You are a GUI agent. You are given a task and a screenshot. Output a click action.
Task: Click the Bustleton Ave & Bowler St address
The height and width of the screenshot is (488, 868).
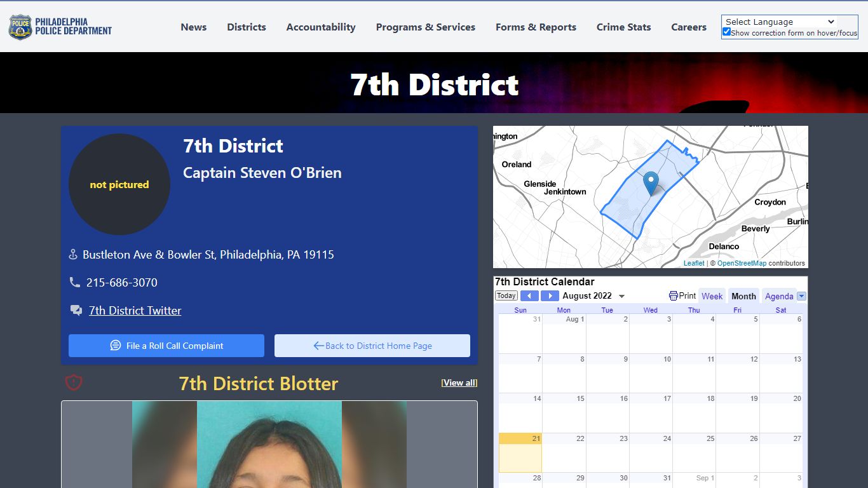click(x=208, y=255)
